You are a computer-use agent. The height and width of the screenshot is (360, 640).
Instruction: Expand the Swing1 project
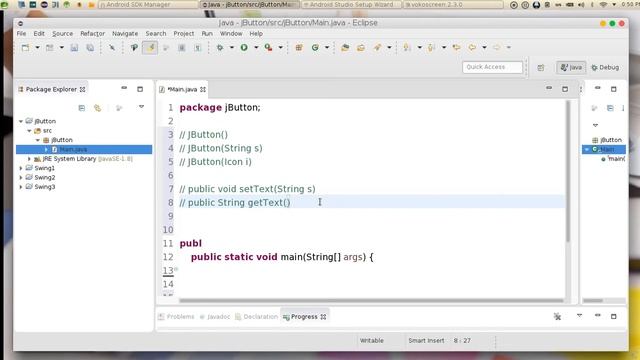tap(21, 168)
